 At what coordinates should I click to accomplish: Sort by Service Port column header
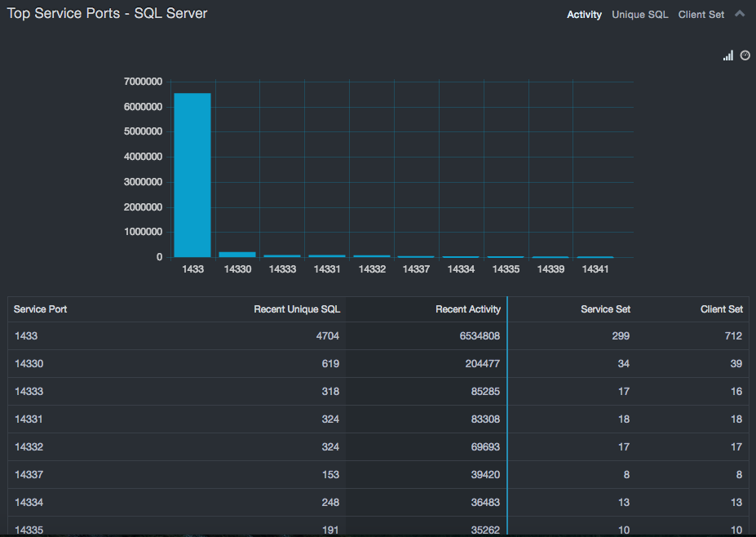point(41,309)
